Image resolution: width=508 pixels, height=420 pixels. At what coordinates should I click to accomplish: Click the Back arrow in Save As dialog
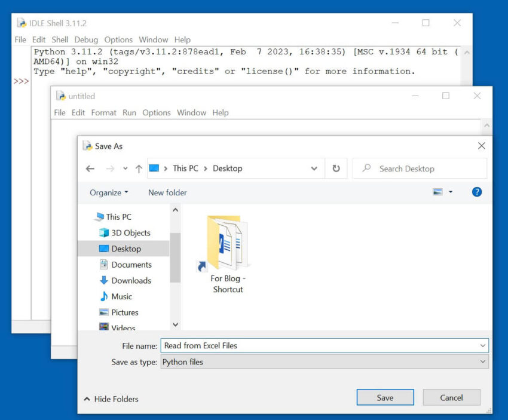coord(90,169)
